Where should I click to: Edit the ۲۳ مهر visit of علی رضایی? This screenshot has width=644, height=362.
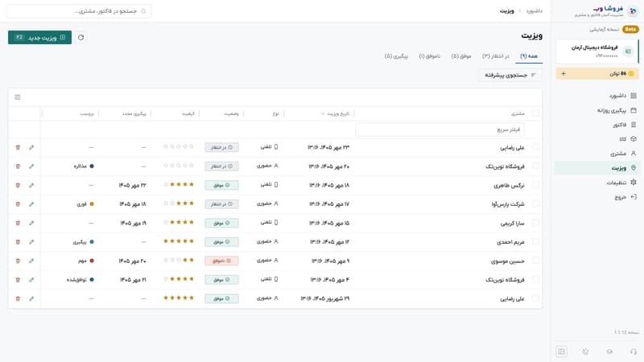pyautogui.click(x=31, y=147)
